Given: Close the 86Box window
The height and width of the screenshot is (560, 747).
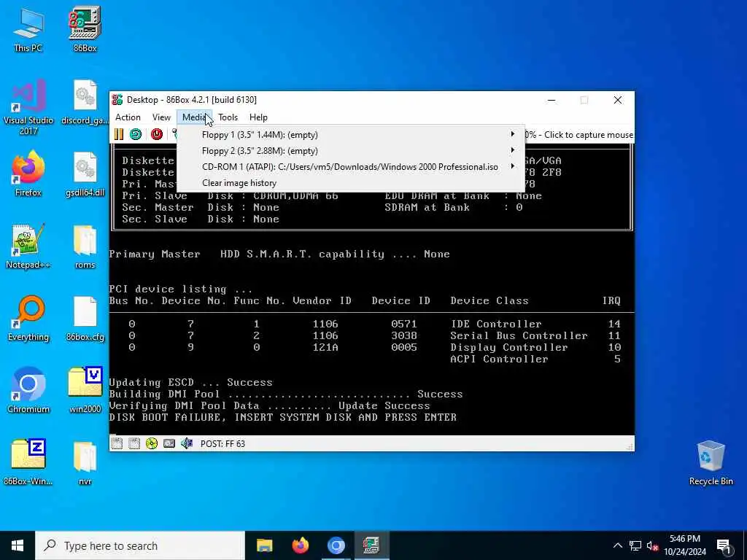Looking at the screenshot, I should tap(617, 100).
